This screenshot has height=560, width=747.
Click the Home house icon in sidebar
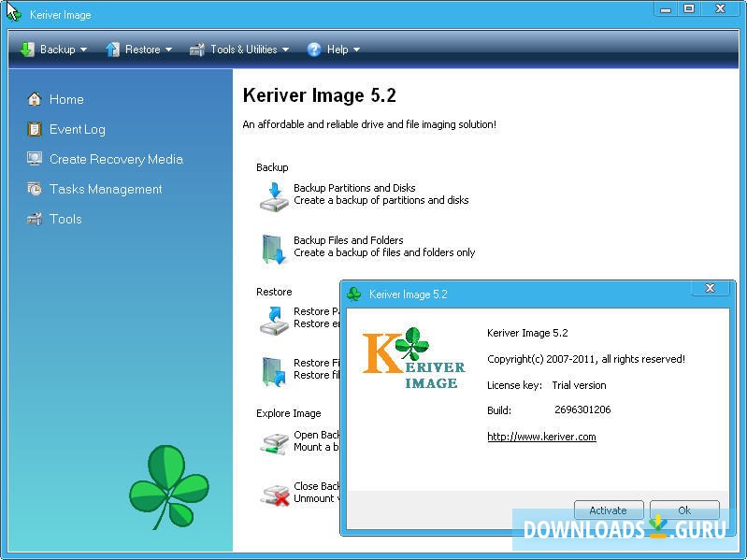point(35,99)
